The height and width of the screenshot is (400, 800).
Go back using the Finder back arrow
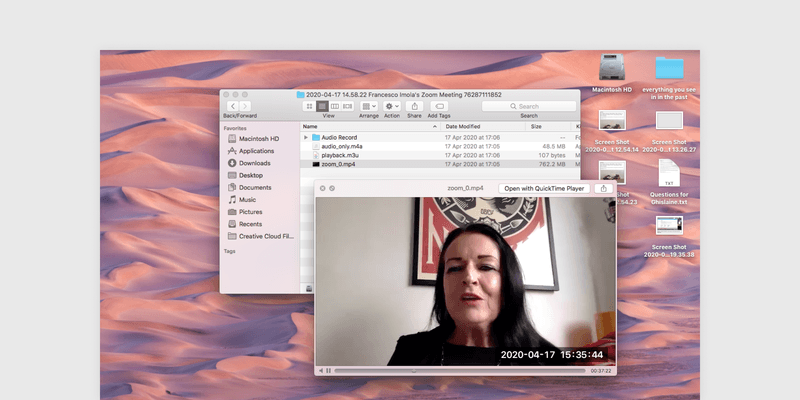(233, 105)
